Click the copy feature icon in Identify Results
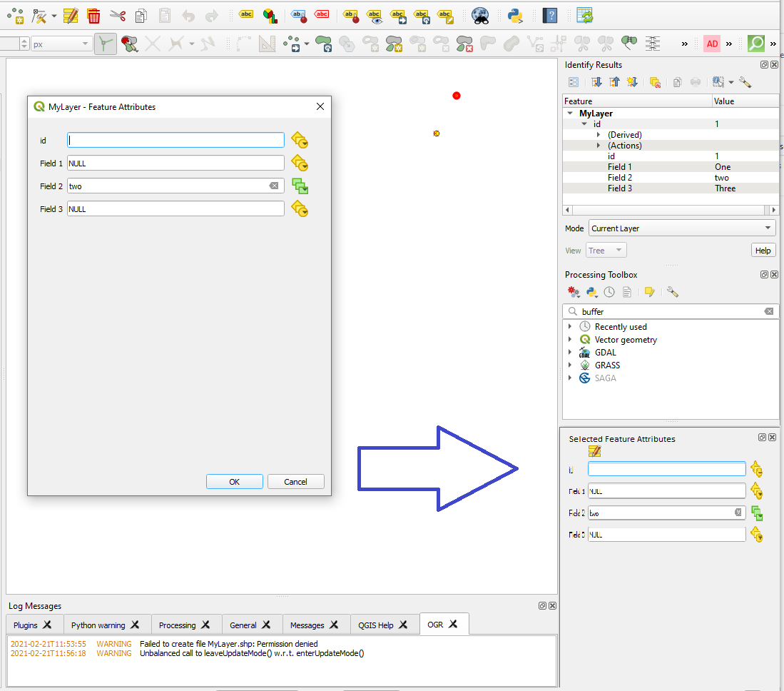784x691 pixels. point(677,81)
